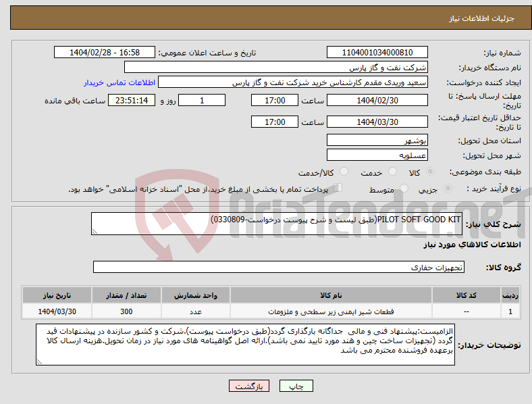
Task: Click the response deadline time field 17:00
Action: [275, 100]
